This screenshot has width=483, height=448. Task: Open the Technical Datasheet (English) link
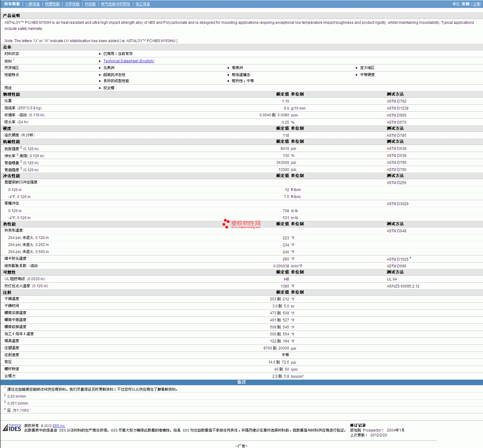coord(129,61)
